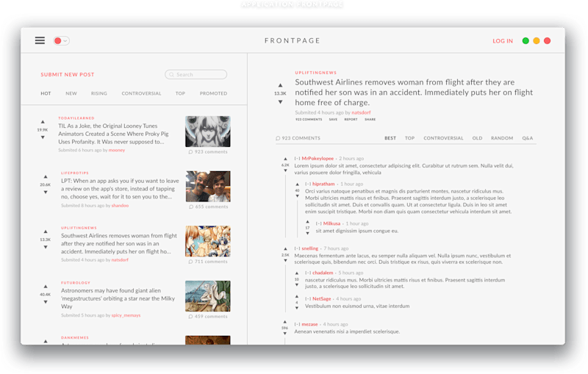Upvote MrPokeylopee's comment
The height and width of the screenshot is (374, 588).
point(285,159)
